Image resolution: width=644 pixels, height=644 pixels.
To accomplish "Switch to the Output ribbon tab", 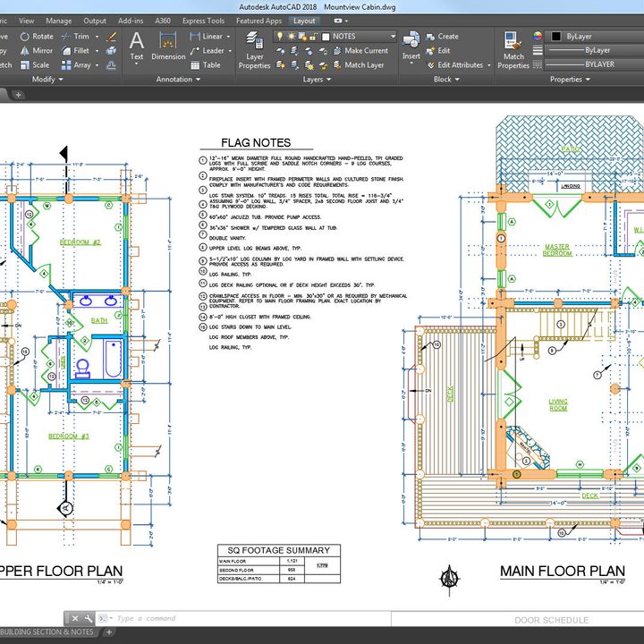I will click(x=95, y=21).
